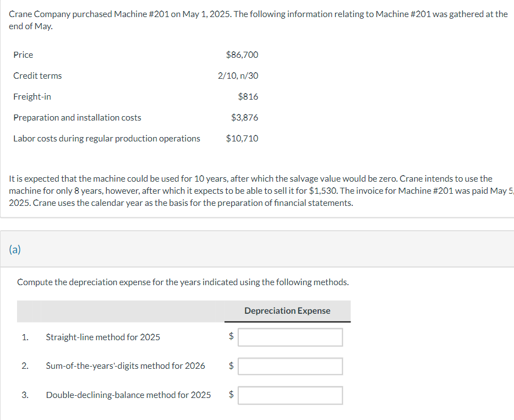Collapse the section (a) header
The height and width of the screenshot is (420, 514).
tap(15, 249)
